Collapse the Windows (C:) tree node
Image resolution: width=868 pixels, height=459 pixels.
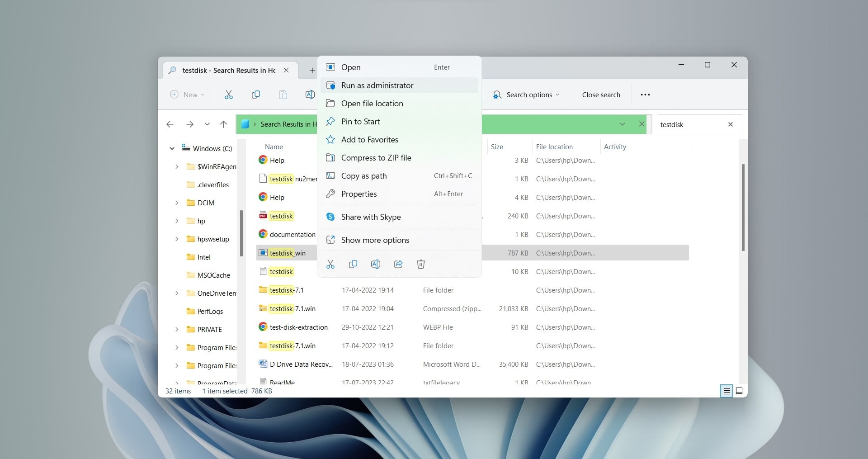point(172,148)
